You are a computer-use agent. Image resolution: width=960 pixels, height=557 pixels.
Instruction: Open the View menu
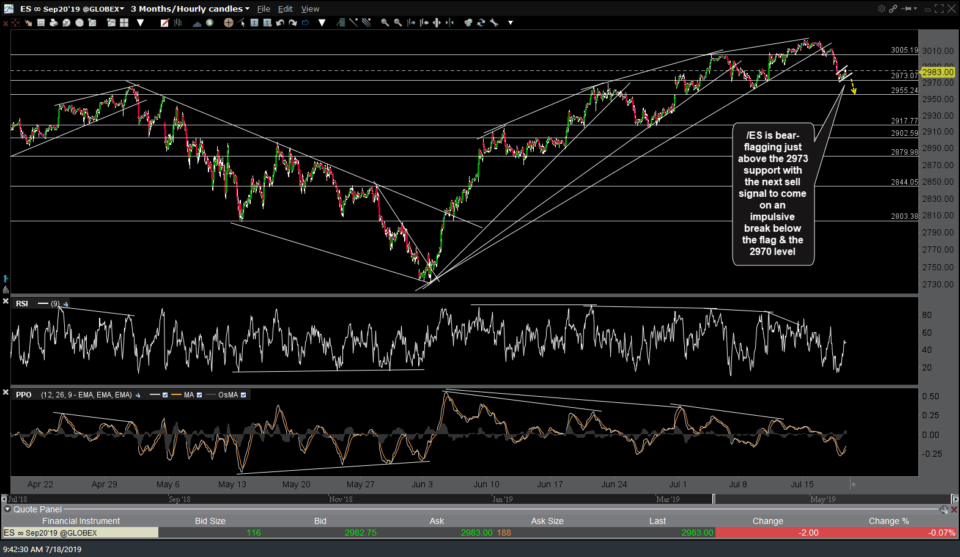[310, 9]
